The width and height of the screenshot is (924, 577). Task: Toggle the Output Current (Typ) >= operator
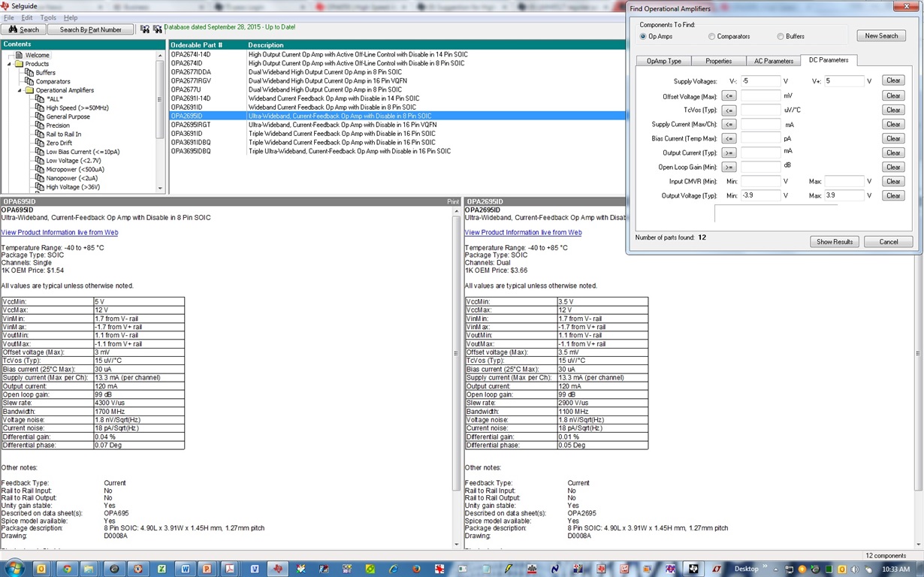click(729, 153)
